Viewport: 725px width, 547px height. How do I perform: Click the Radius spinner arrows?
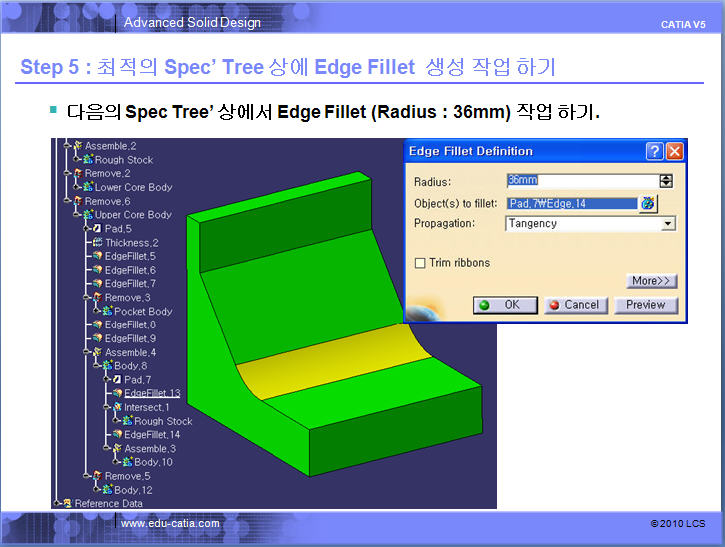[666, 181]
